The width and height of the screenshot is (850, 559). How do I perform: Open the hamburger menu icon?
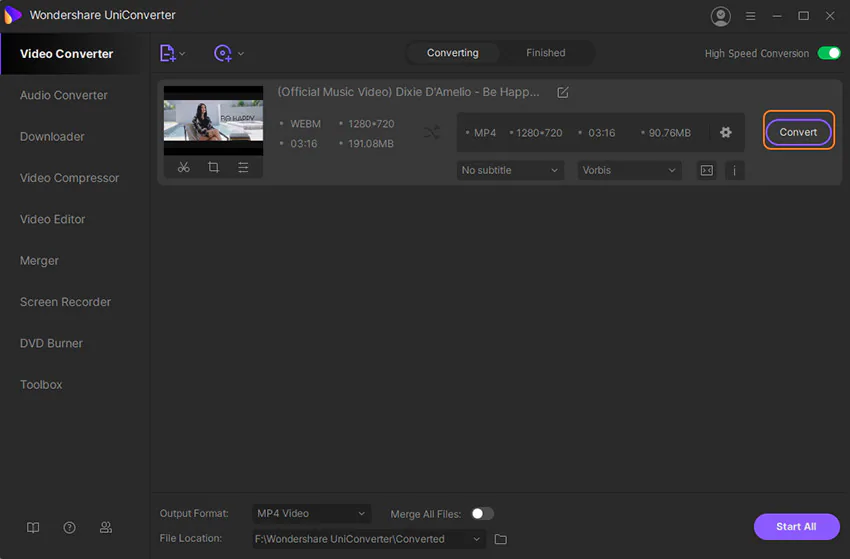pos(750,16)
